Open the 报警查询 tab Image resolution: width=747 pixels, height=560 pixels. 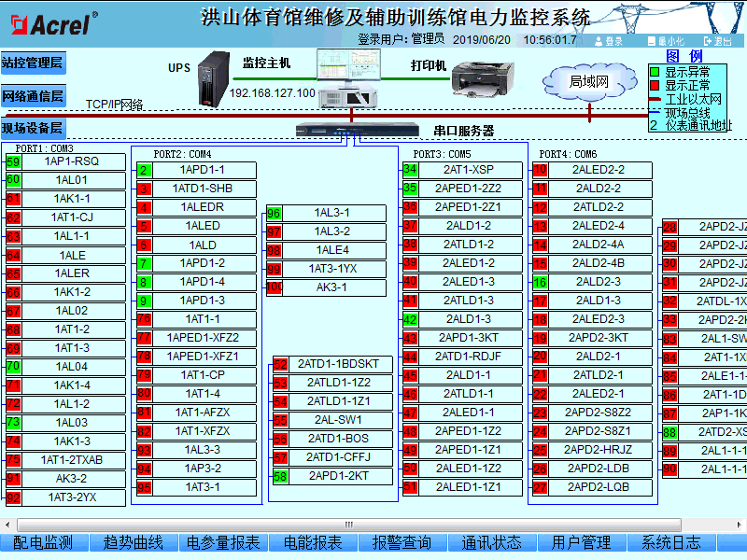(x=402, y=542)
